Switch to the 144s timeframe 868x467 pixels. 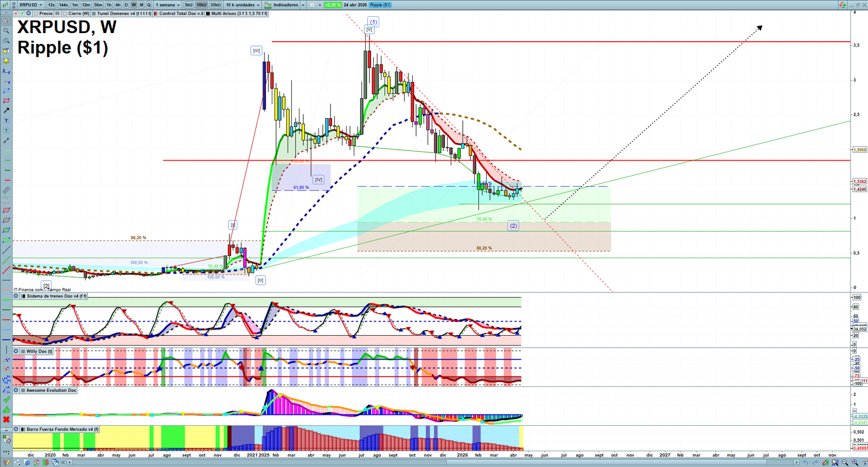point(63,5)
